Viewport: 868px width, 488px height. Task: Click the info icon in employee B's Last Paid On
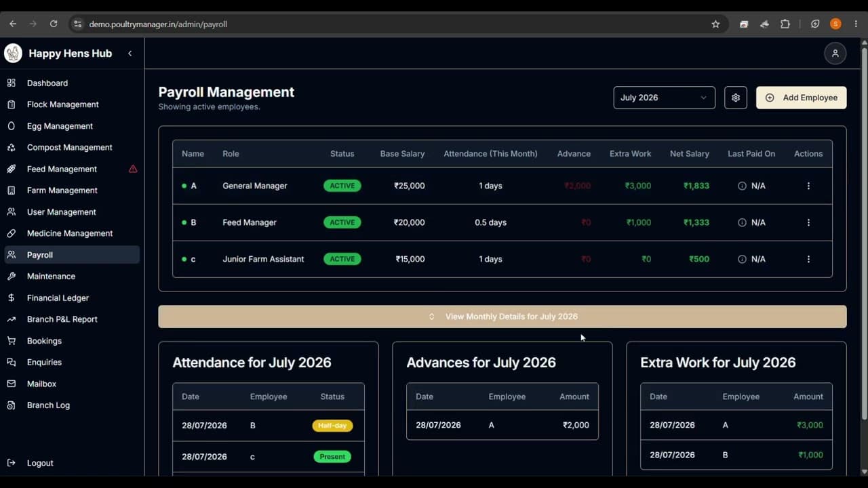point(742,222)
